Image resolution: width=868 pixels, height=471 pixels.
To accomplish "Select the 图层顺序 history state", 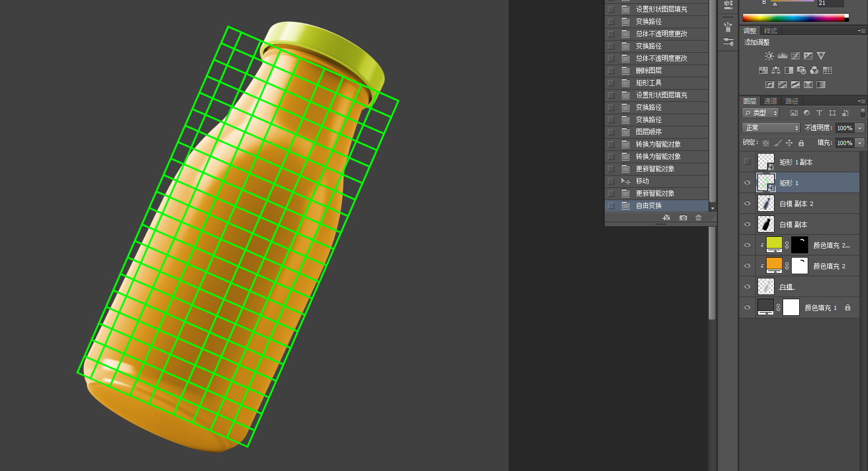I will (657, 132).
